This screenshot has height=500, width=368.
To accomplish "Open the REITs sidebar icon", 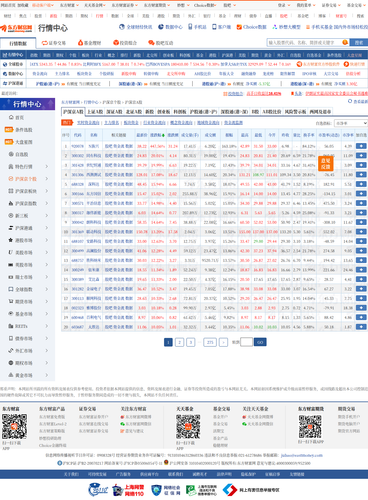I will click(x=11, y=326).
